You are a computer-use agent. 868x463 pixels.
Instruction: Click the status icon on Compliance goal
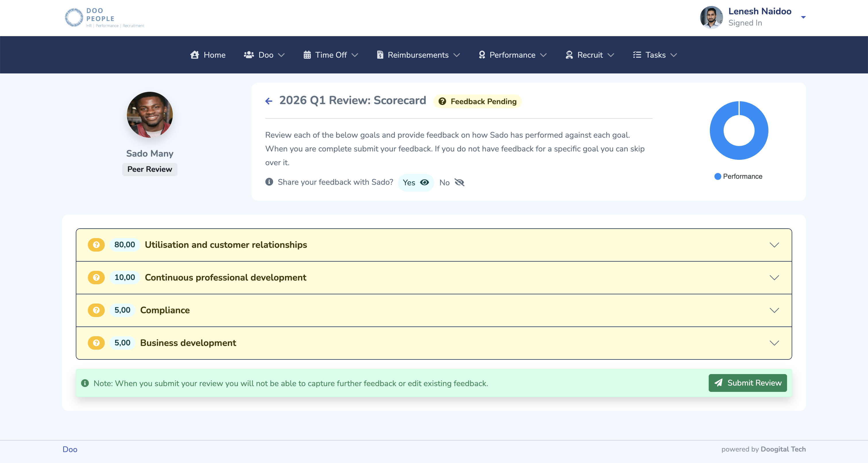(x=96, y=310)
